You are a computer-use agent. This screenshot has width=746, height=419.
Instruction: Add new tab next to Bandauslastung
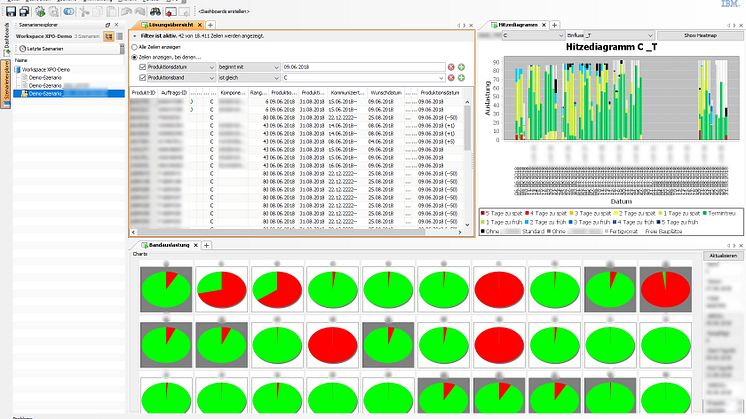pyautogui.click(x=206, y=245)
